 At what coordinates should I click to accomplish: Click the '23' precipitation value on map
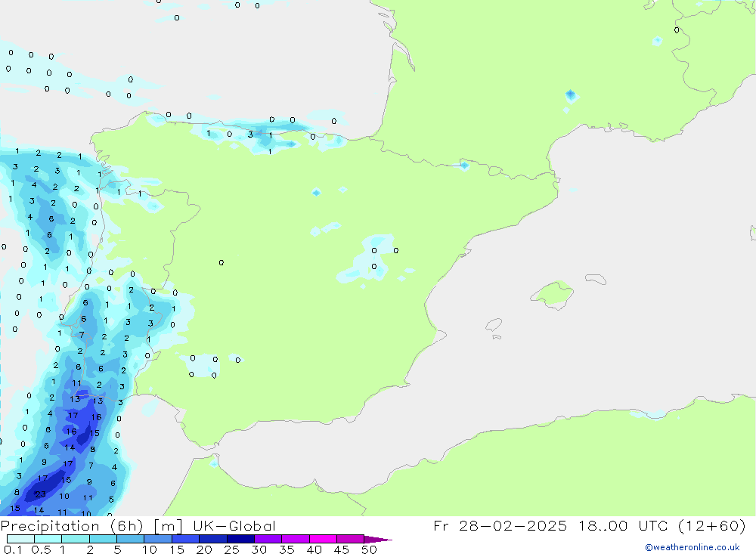pyautogui.click(x=41, y=494)
